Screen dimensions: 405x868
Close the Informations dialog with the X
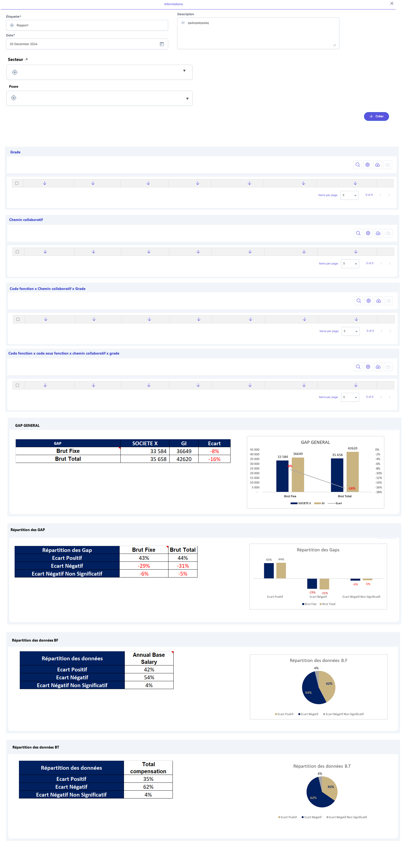click(x=391, y=3)
